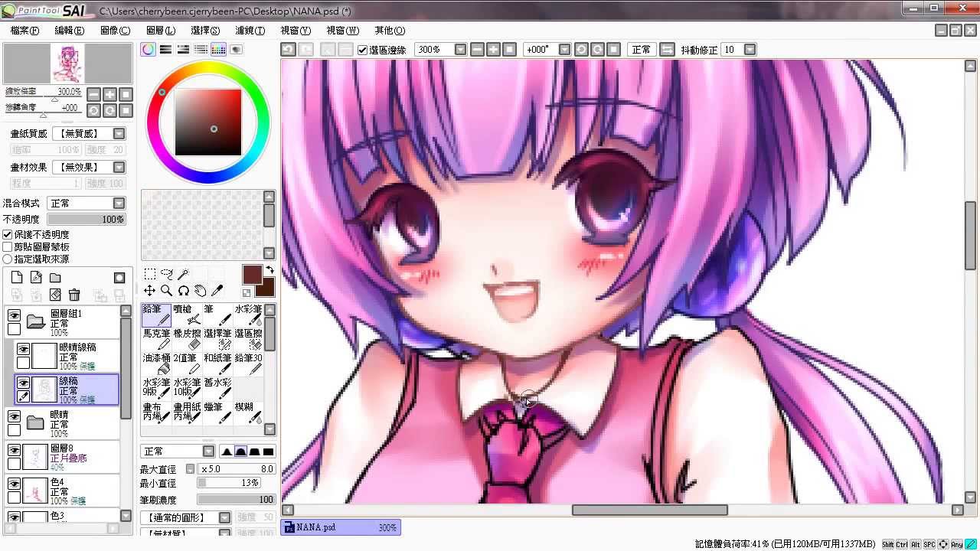Select the magic wand tool

pyautogui.click(x=183, y=274)
